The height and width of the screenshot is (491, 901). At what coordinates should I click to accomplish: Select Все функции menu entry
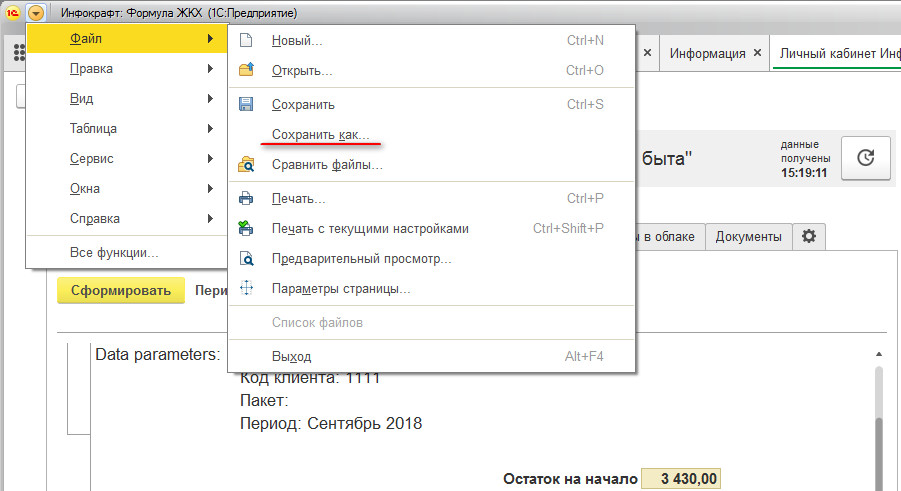pyautogui.click(x=127, y=252)
